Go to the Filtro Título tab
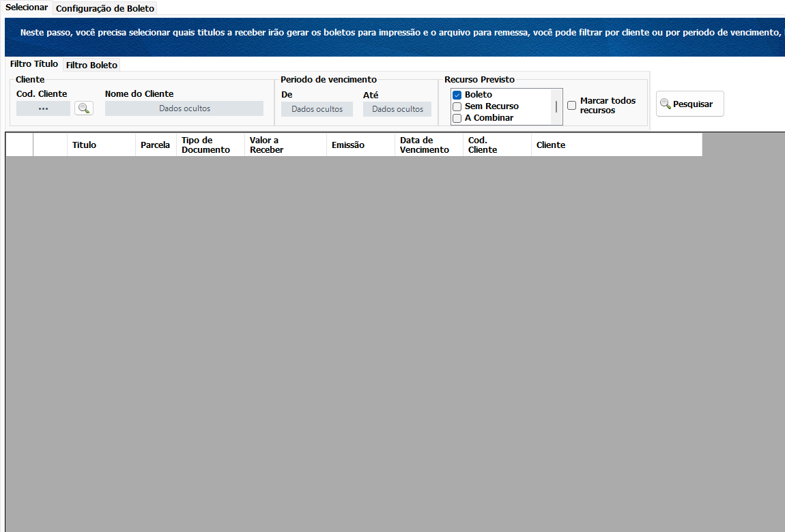 point(34,64)
